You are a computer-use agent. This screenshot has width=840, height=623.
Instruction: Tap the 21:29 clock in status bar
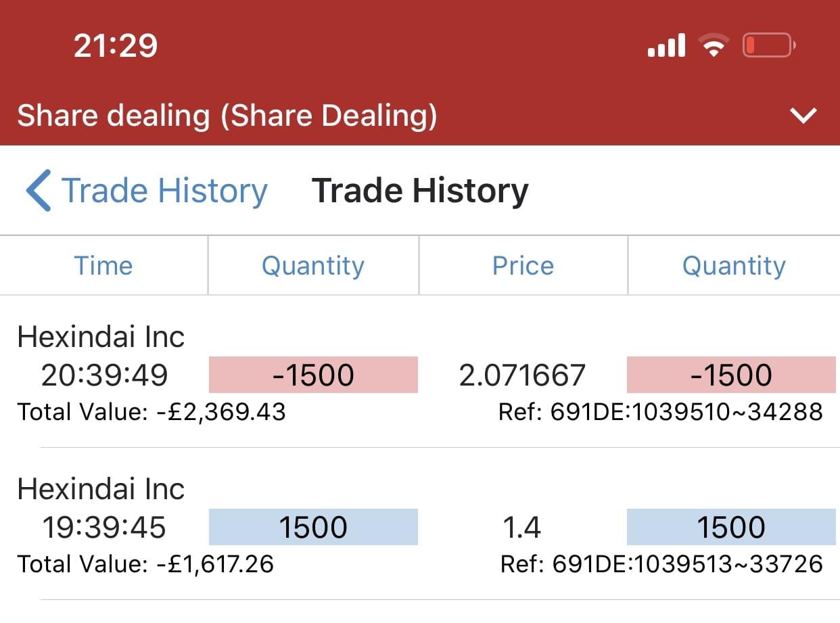pos(116,46)
